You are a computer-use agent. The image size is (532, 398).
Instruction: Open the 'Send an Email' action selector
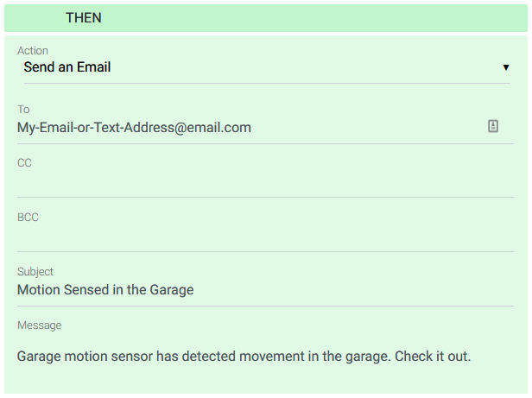coord(259,67)
